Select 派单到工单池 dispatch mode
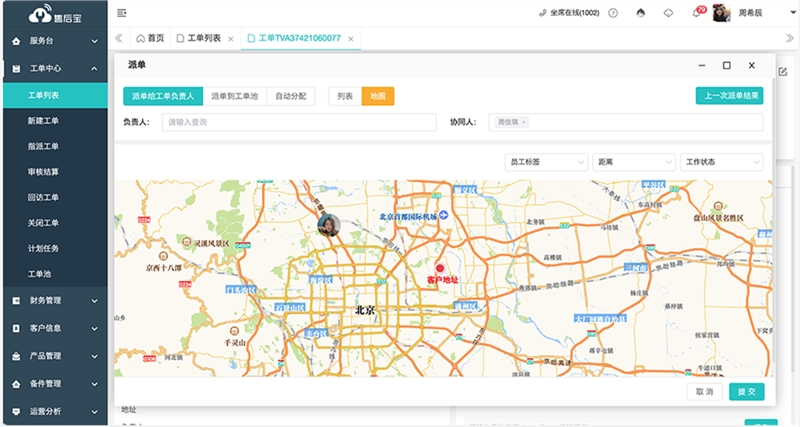 coord(234,96)
